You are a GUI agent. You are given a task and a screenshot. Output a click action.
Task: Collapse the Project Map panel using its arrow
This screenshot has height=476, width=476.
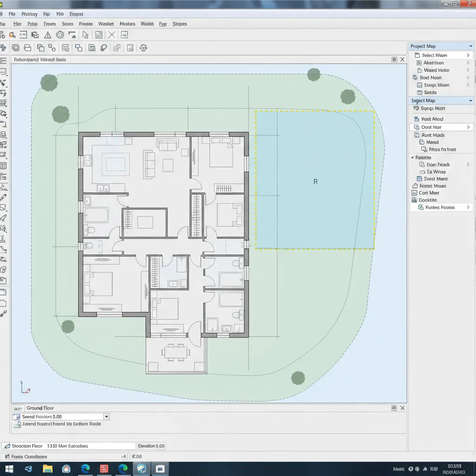471,46
